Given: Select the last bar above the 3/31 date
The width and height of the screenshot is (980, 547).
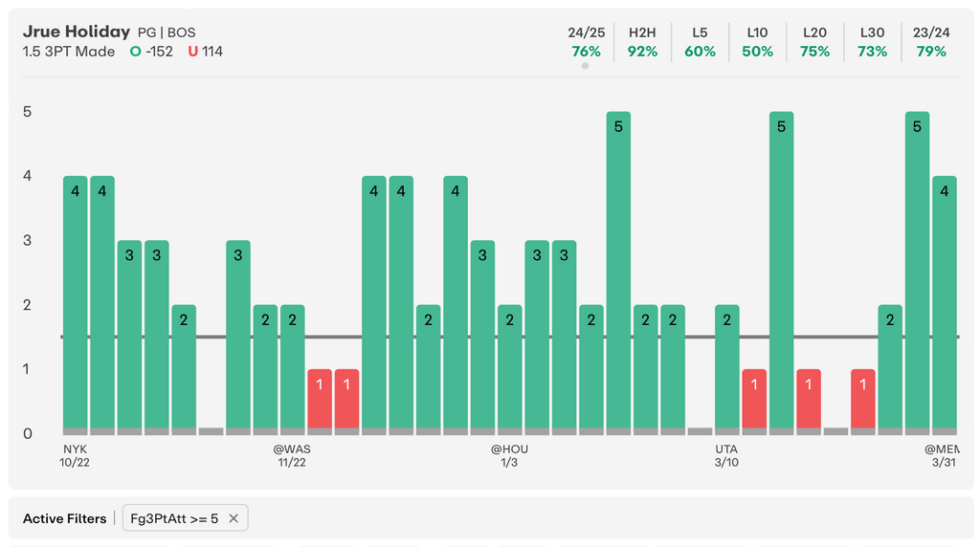Looking at the screenshot, I should [945, 305].
